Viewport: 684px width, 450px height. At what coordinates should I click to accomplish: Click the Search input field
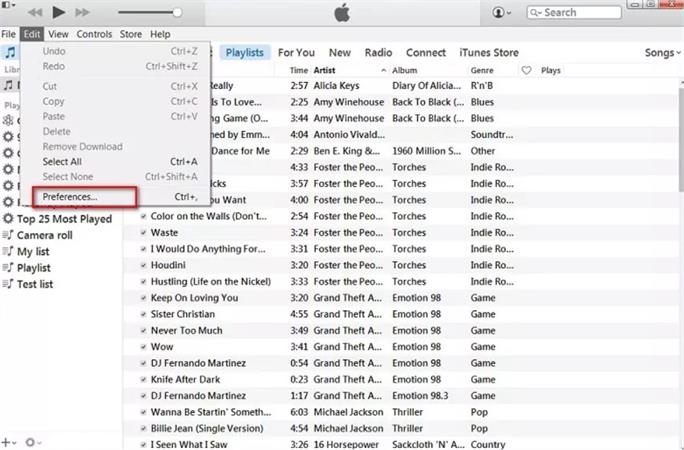pos(574,13)
